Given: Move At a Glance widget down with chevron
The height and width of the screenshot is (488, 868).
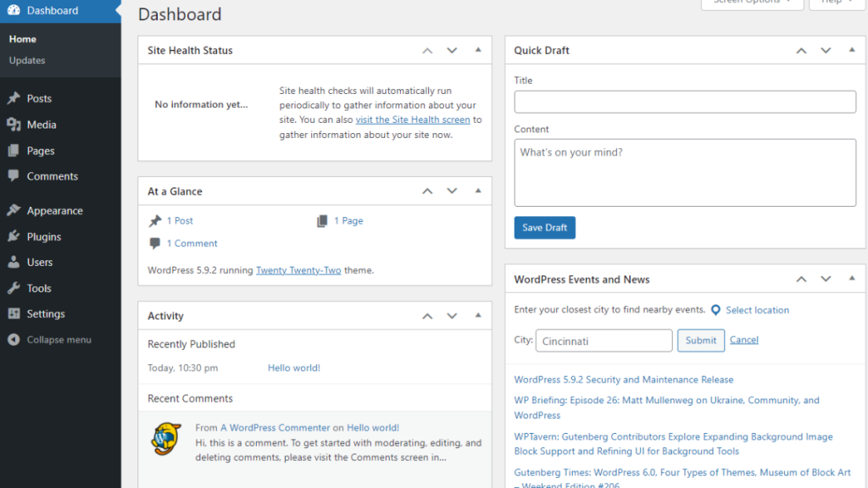Looking at the screenshot, I should 452,191.
